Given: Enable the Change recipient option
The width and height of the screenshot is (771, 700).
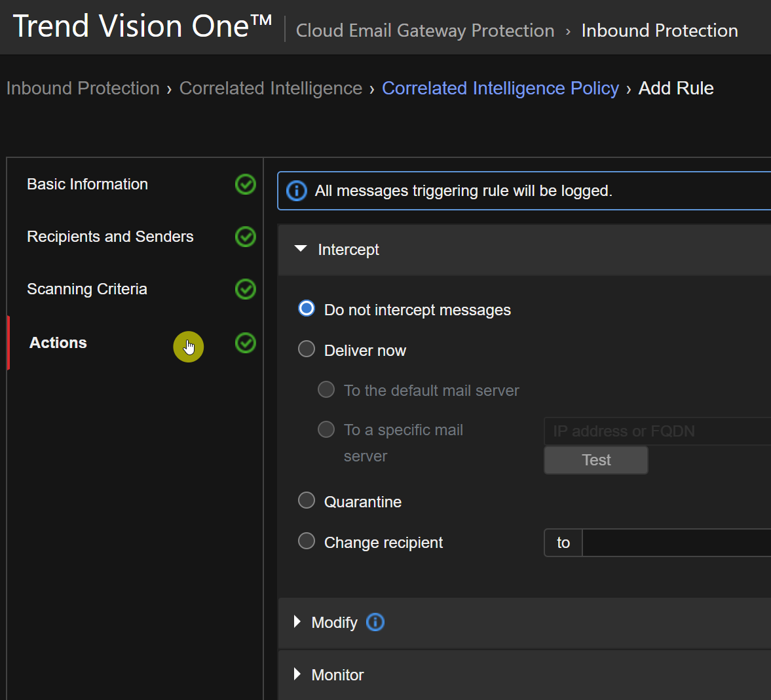Looking at the screenshot, I should click(307, 541).
